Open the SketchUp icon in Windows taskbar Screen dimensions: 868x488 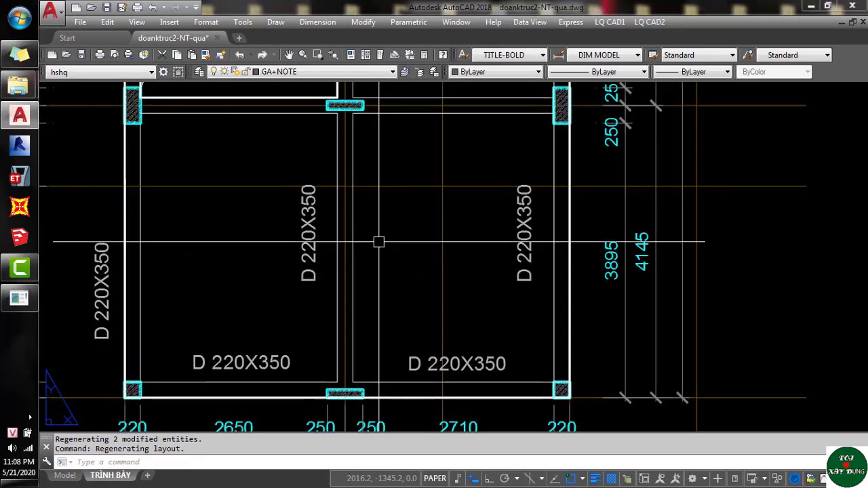19,237
